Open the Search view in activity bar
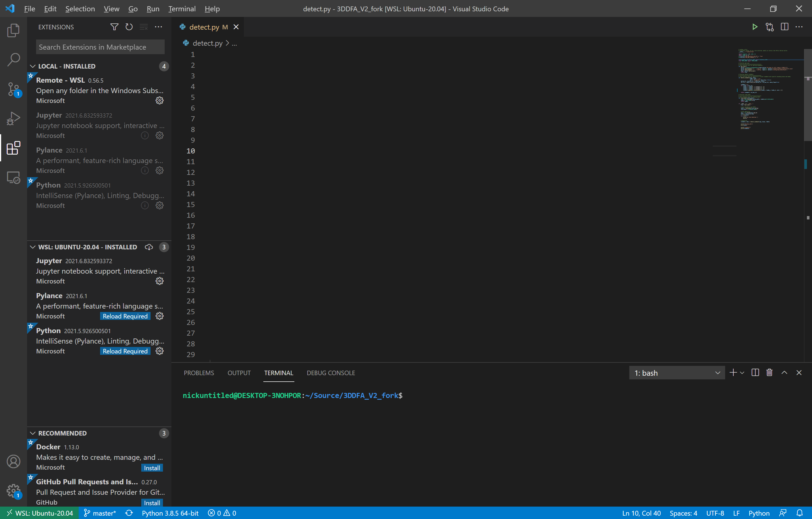Viewport: 812px width, 519px height. point(14,60)
